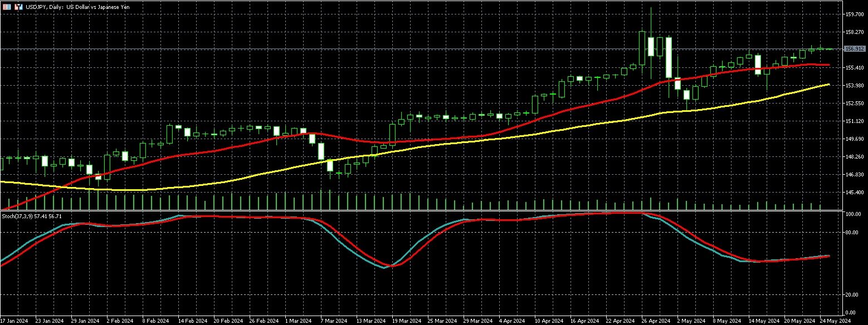The image size is (868, 325).
Task: Click the current price label 156.912
Action: (x=854, y=49)
